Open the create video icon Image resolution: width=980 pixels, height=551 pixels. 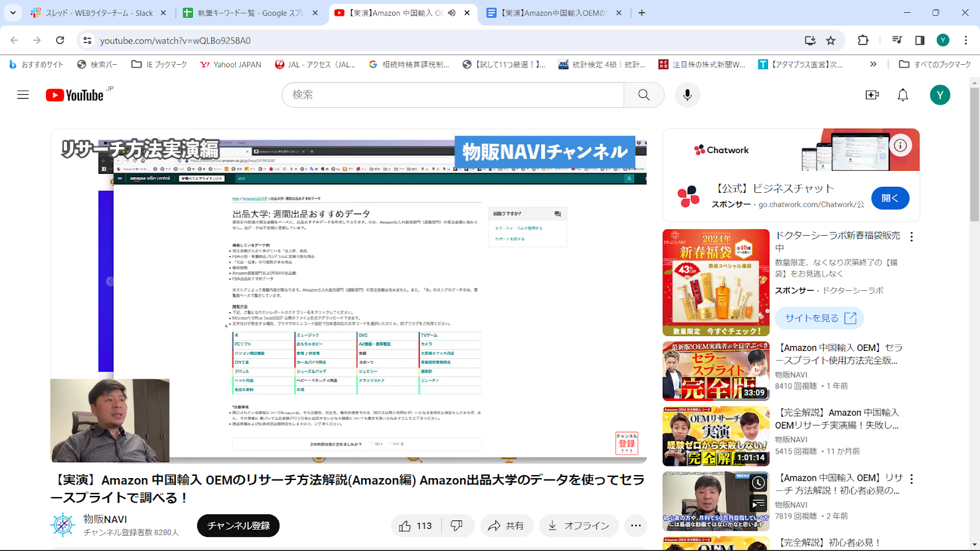[872, 95]
